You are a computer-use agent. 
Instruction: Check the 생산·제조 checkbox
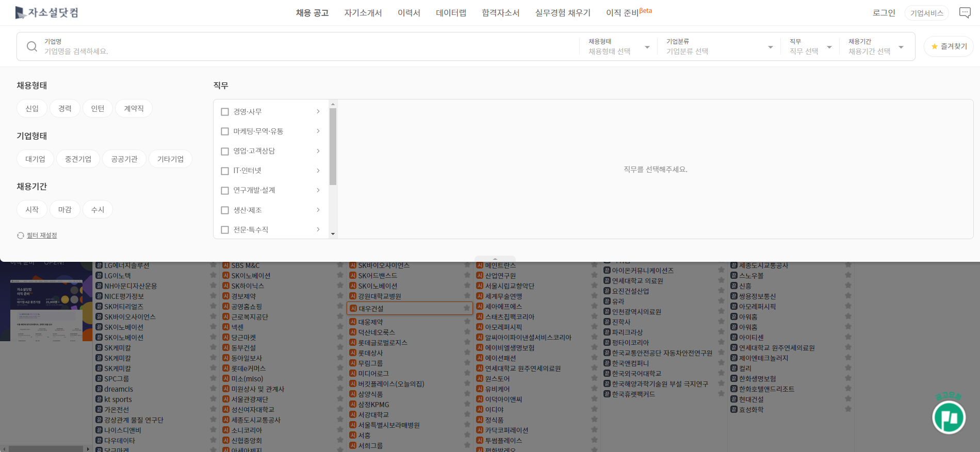225,210
